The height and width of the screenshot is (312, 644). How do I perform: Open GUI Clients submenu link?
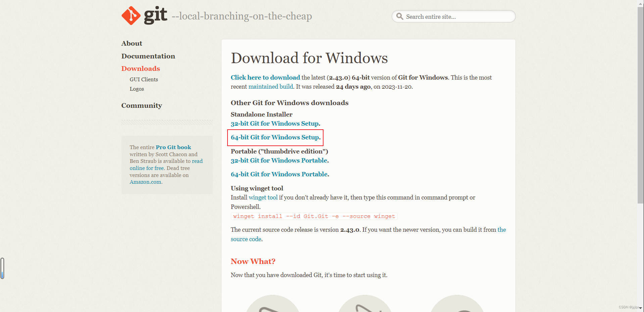tap(144, 79)
